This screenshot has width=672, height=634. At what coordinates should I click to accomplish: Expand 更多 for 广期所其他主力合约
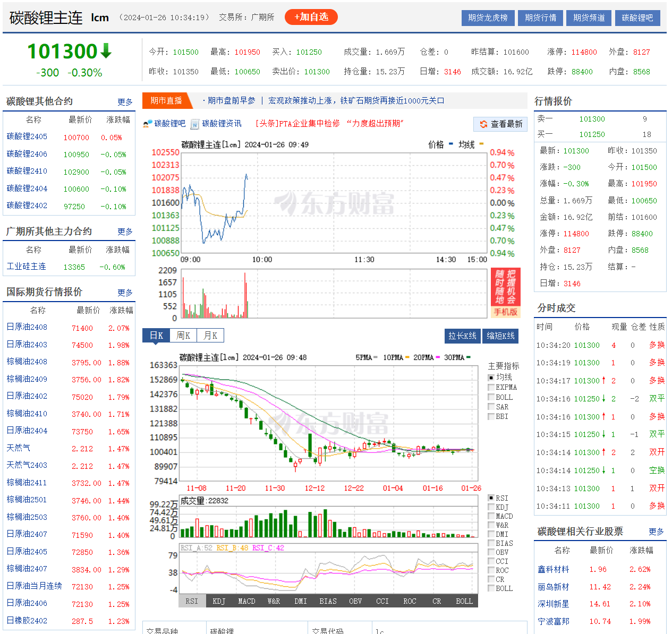click(125, 232)
